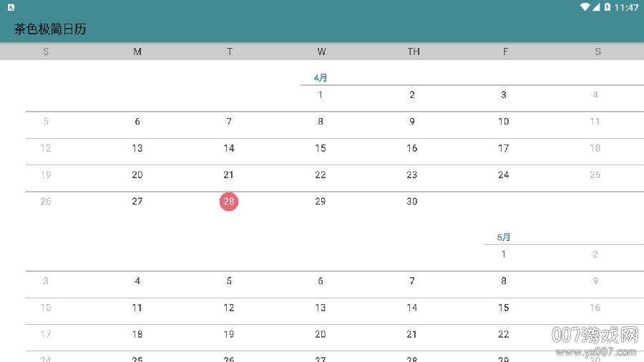
Task: Click the cellular signal icon
Action: (597, 7)
